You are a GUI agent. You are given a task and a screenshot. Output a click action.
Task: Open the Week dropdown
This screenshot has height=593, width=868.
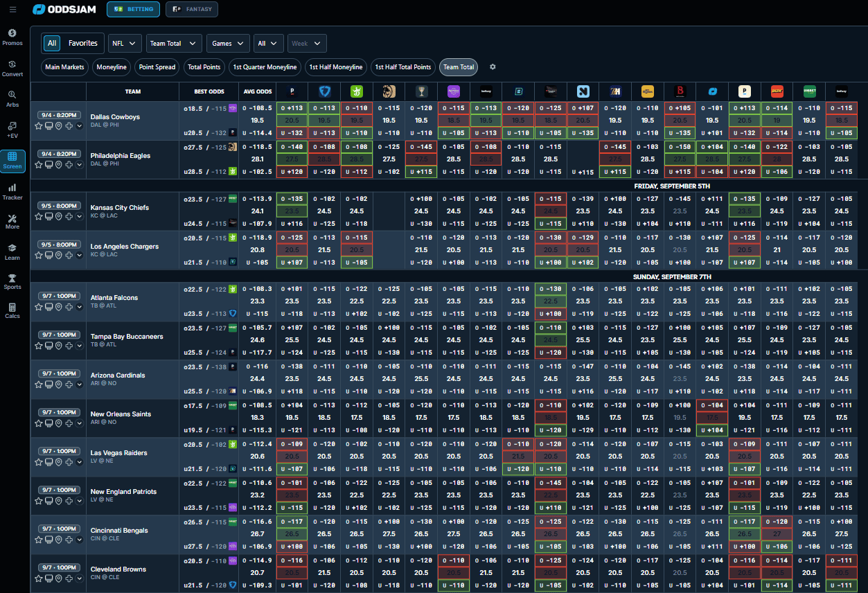[307, 43]
